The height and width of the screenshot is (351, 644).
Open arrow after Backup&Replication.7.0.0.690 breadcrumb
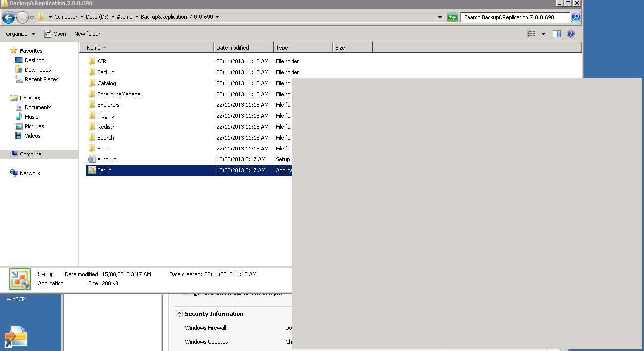click(217, 17)
